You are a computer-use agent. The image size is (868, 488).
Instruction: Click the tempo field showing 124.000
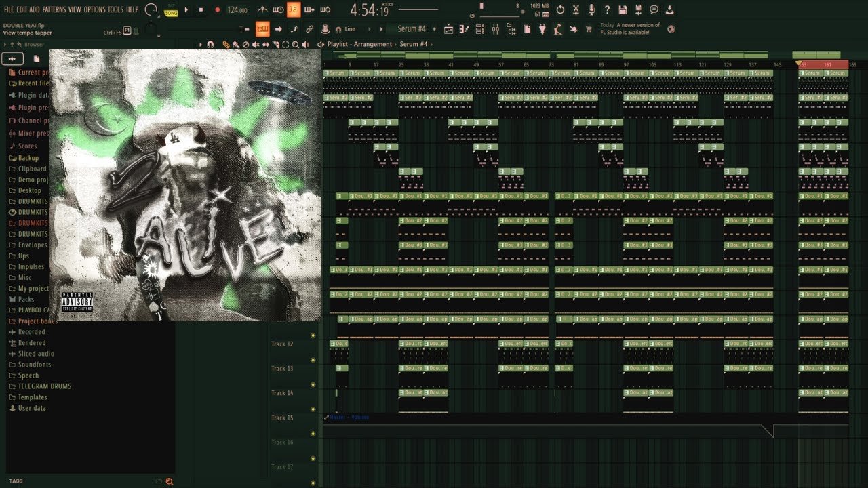click(x=237, y=10)
